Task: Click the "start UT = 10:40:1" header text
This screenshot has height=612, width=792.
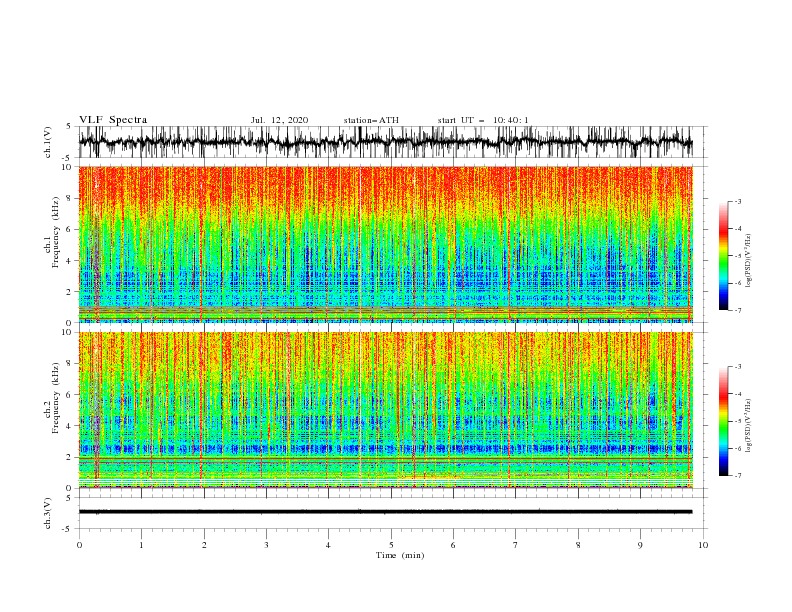Action: tap(483, 120)
